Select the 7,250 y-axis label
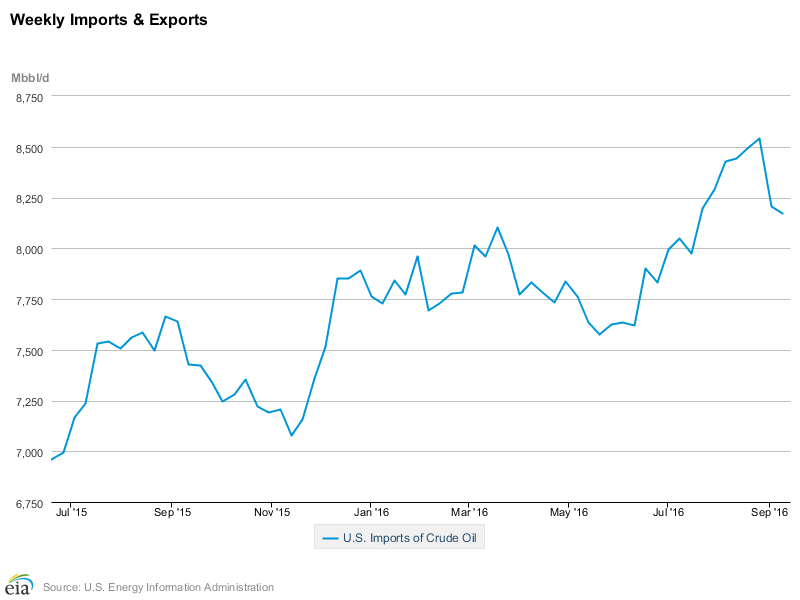The image size is (800, 600). pyautogui.click(x=30, y=402)
